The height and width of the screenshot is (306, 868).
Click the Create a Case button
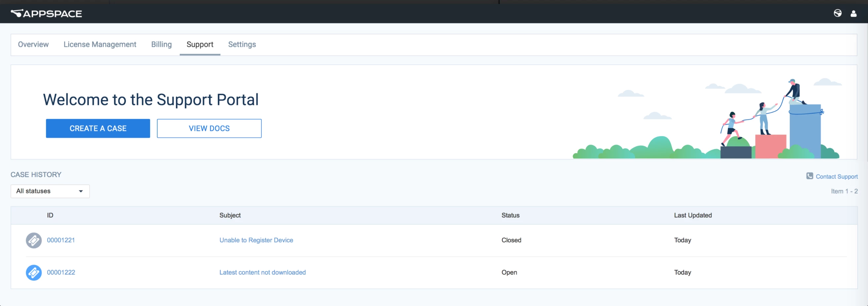[x=98, y=129]
